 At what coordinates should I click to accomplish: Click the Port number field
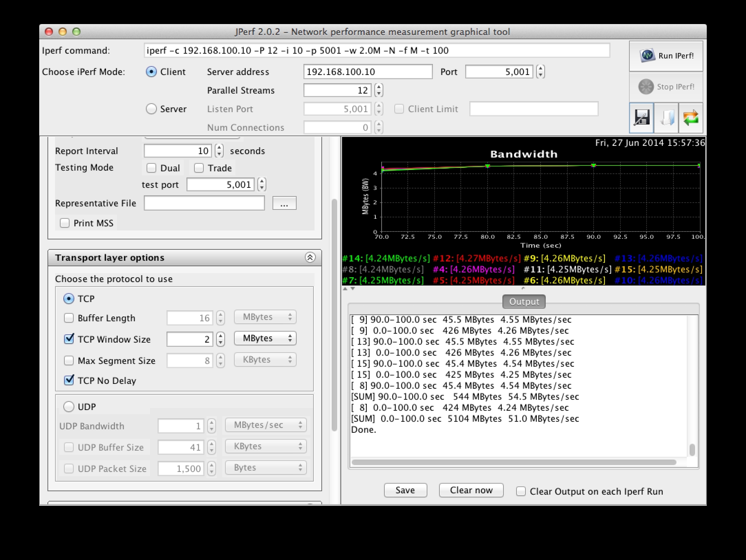[499, 72]
